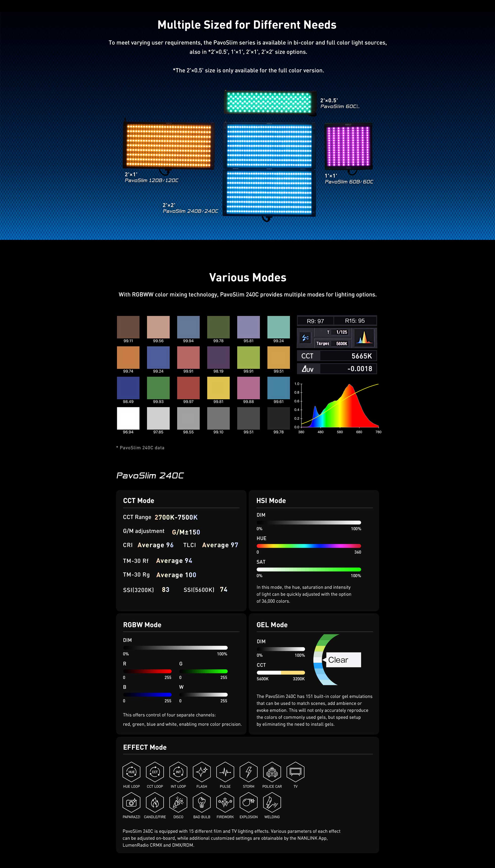Select the PULSE effect icon
Image resolution: width=495 pixels, height=868 pixels.
(225, 772)
